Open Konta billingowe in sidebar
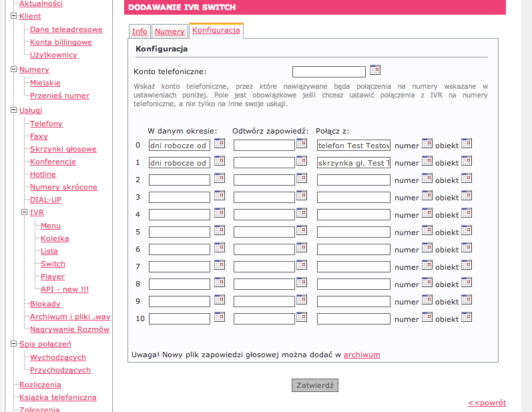The height and width of the screenshot is (412, 532). click(61, 42)
